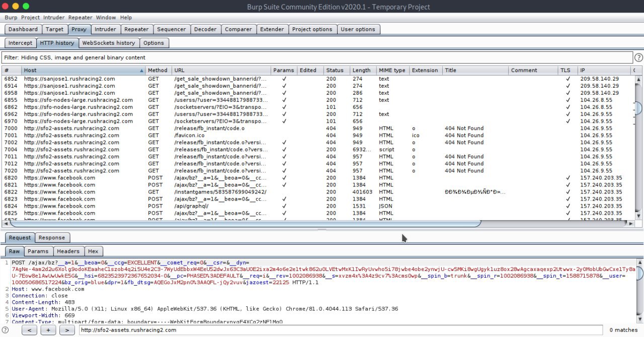Click the vertical scrollbar of the request panel
This screenshot has width=644, height=337.
tap(639, 291)
